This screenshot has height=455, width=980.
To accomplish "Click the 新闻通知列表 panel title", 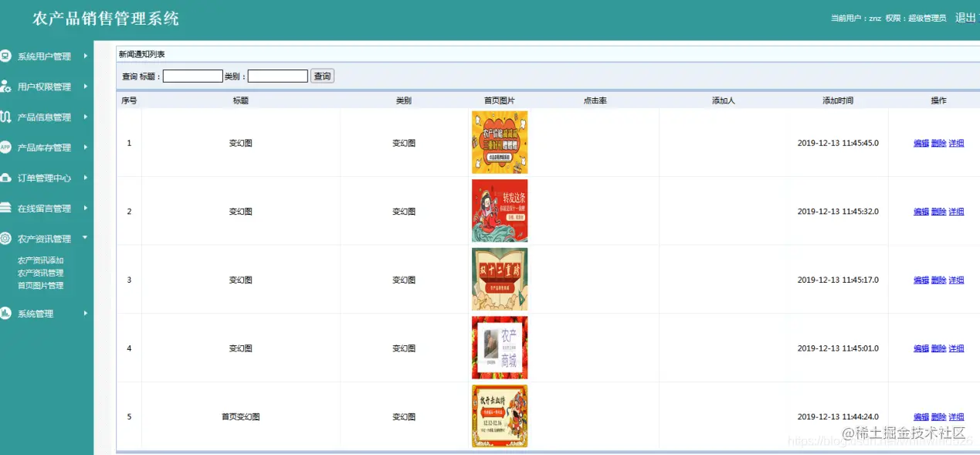I will 141,54.
